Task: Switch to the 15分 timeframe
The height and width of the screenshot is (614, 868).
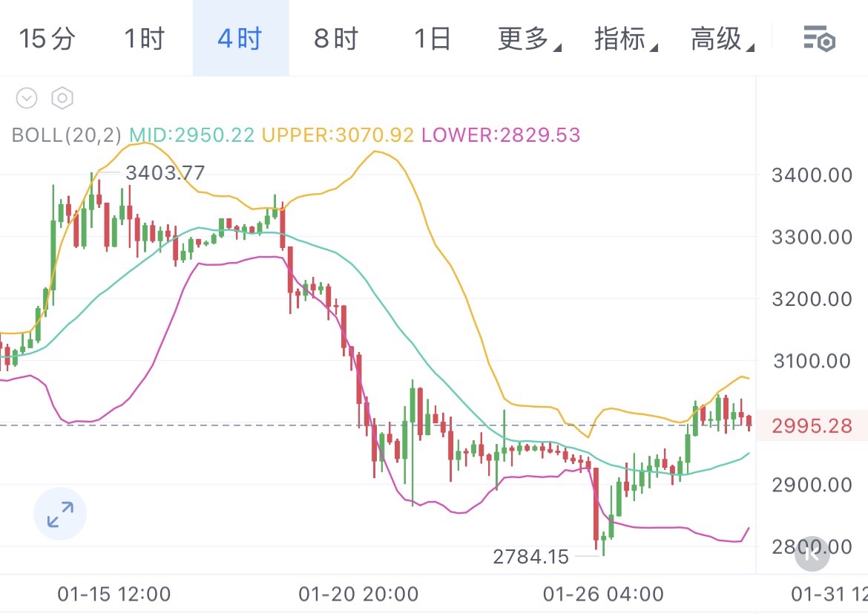Action: (47, 39)
